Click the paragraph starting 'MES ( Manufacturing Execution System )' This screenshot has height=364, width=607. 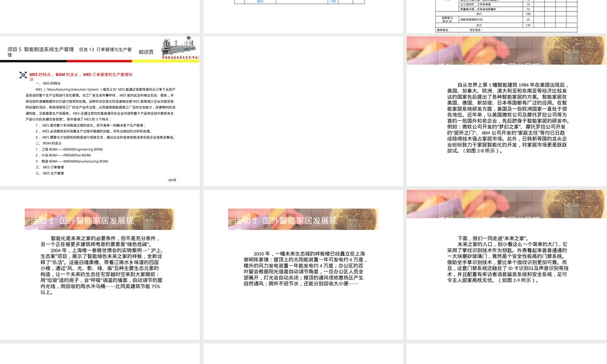(x=101, y=104)
